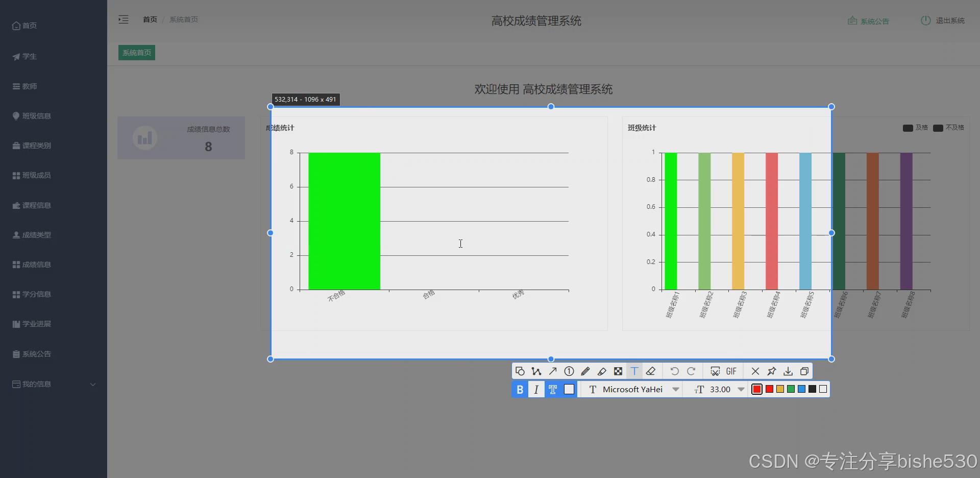The height and width of the screenshot is (478, 980).
Task: Undo the last annotation
Action: coord(674,371)
